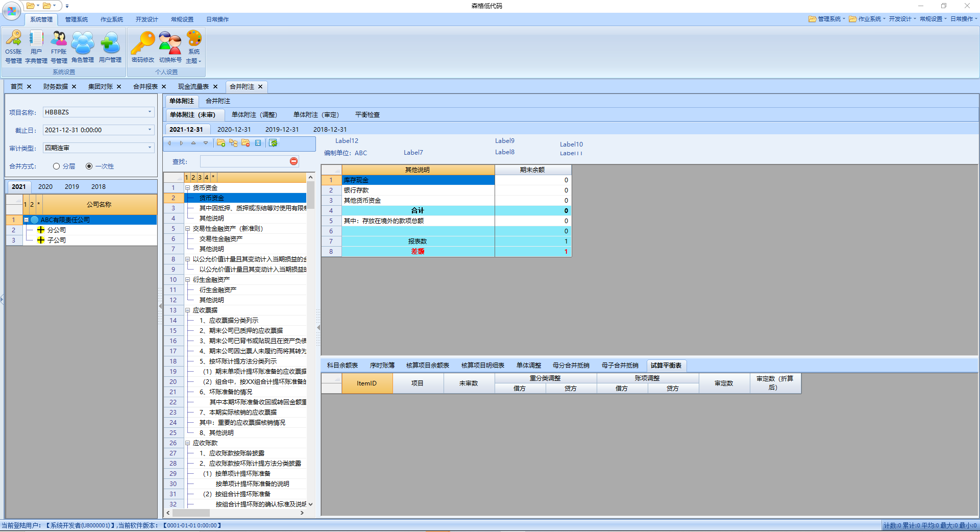The image size is (980, 532).
Task: Close the 首页 tab
Action: 29,87
